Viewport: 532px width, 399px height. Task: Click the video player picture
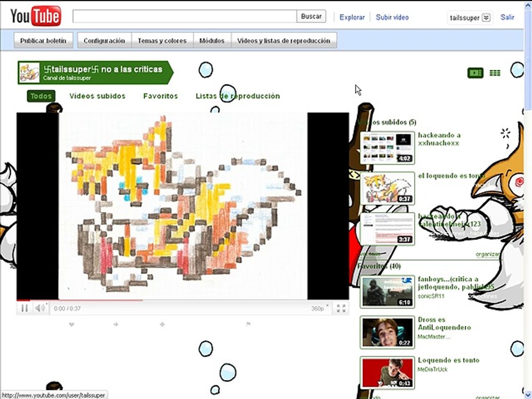click(182, 206)
